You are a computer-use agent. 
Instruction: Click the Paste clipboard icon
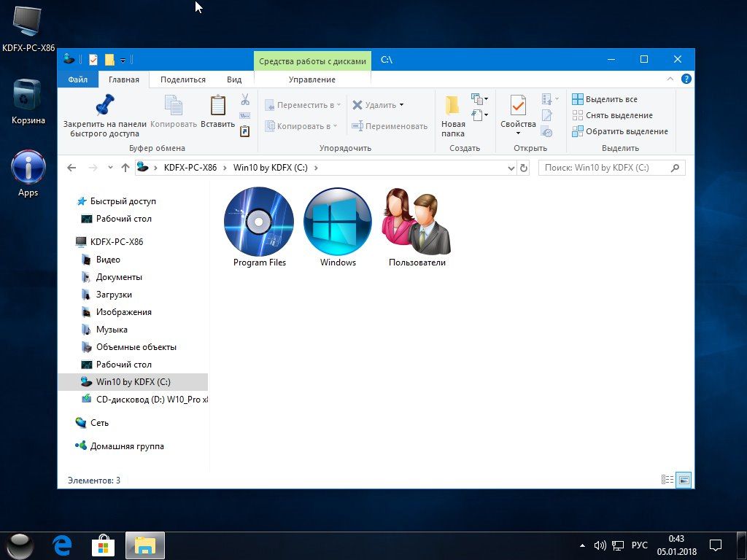click(217, 106)
